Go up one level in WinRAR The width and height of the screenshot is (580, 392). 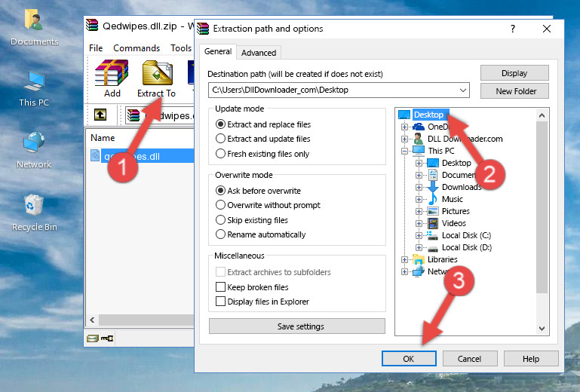pyautogui.click(x=100, y=115)
